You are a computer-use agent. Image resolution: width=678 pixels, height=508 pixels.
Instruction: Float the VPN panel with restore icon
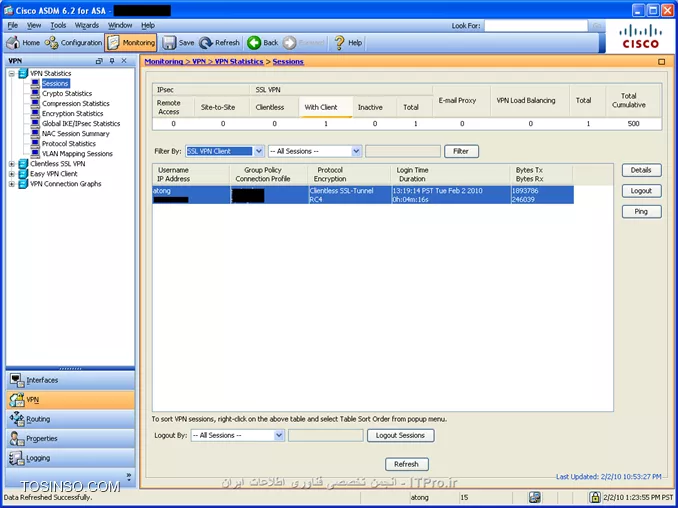(99, 61)
